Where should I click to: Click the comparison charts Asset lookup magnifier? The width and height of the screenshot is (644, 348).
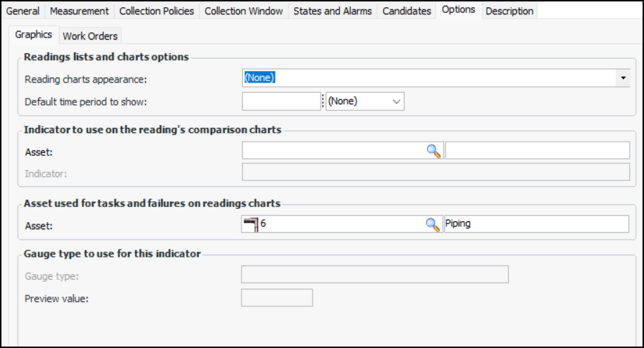pyautogui.click(x=433, y=150)
